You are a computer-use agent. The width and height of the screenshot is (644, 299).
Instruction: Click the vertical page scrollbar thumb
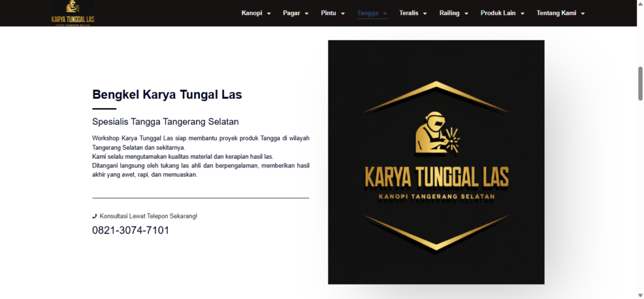[640, 84]
